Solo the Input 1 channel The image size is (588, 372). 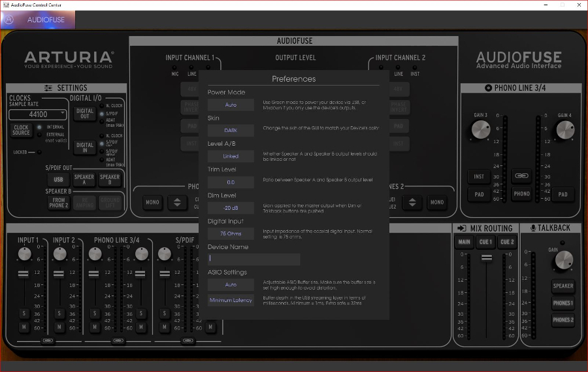tap(24, 313)
